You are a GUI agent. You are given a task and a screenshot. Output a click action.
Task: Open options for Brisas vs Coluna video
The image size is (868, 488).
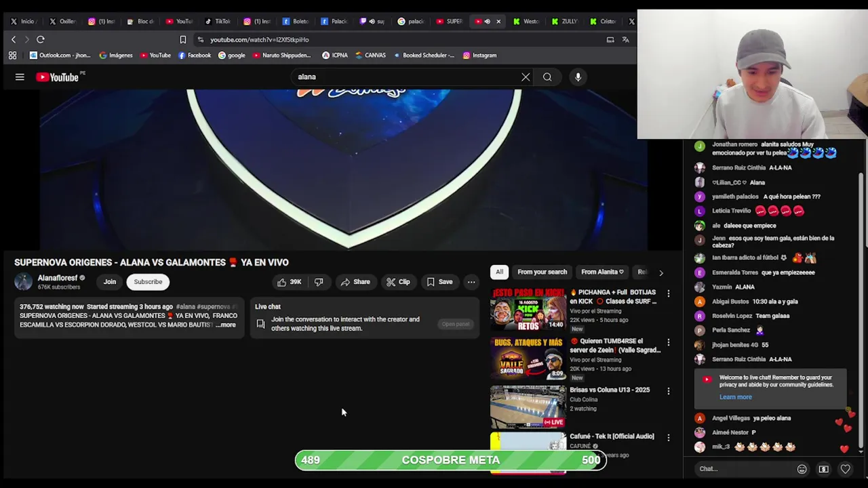[669, 391]
